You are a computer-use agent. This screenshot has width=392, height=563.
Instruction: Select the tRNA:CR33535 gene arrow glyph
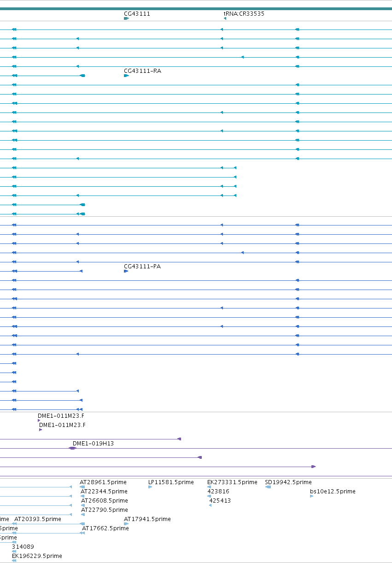225,18
